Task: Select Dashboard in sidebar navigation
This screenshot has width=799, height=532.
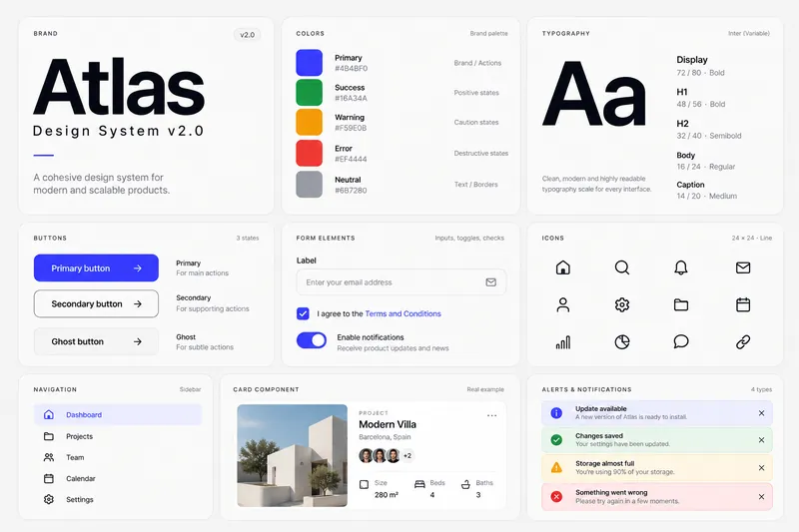Action: (118, 414)
